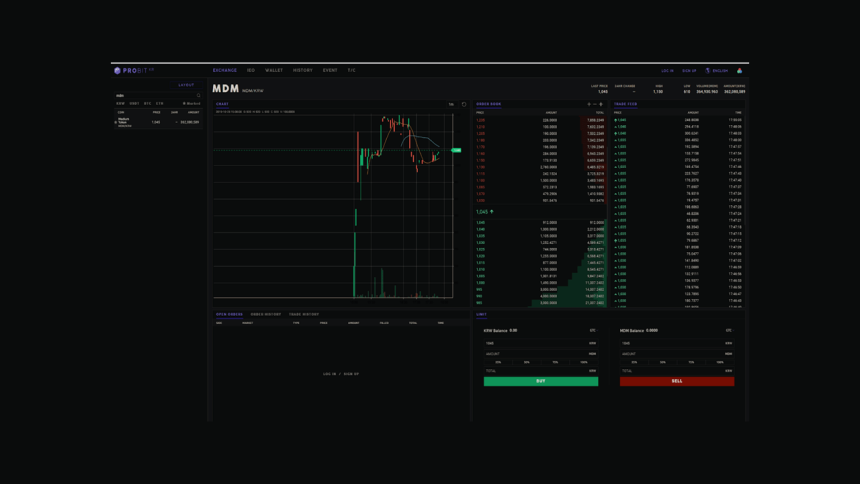This screenshot has height=484, width=860.
Task: Select the 25% amount option in buy panel
Action: (x=498, y=362)
